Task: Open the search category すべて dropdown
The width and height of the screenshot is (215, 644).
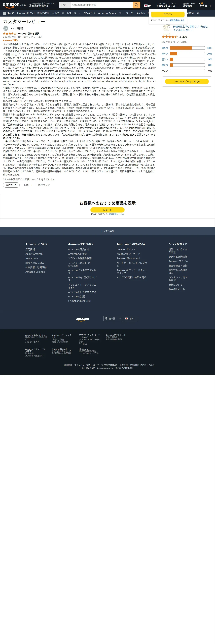Action: tap(65, 5)
